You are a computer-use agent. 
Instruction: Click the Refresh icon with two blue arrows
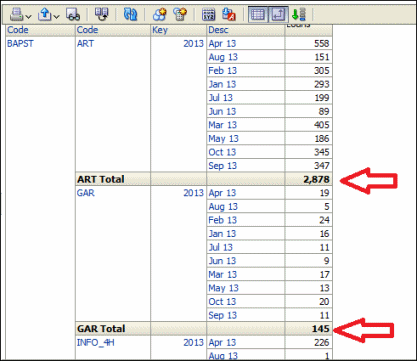point(130,15)
